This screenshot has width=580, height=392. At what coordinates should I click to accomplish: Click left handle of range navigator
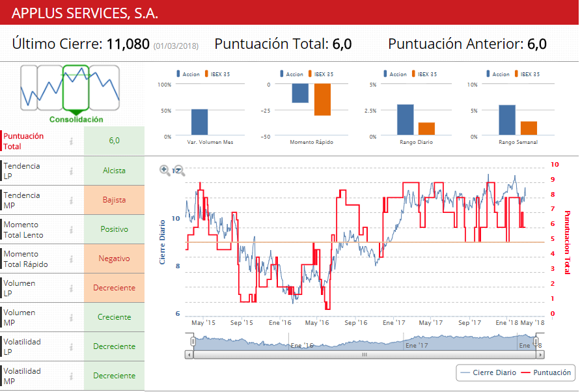193,341
